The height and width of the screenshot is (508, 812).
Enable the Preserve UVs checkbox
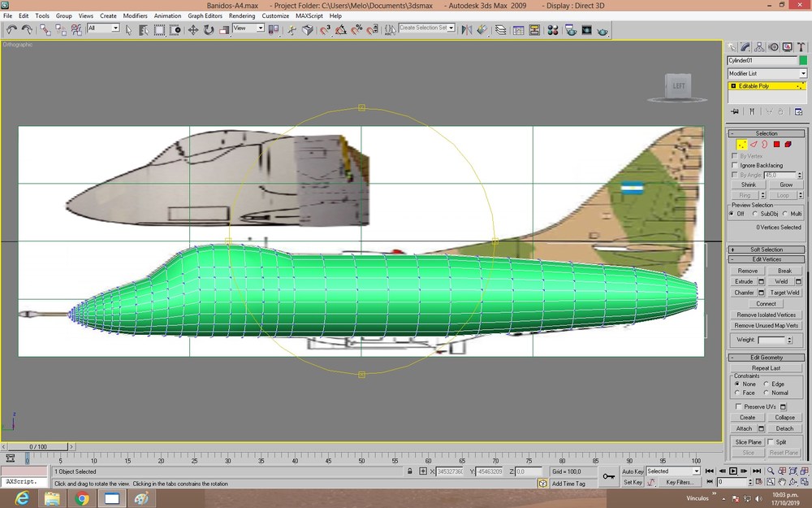[738, 406]
